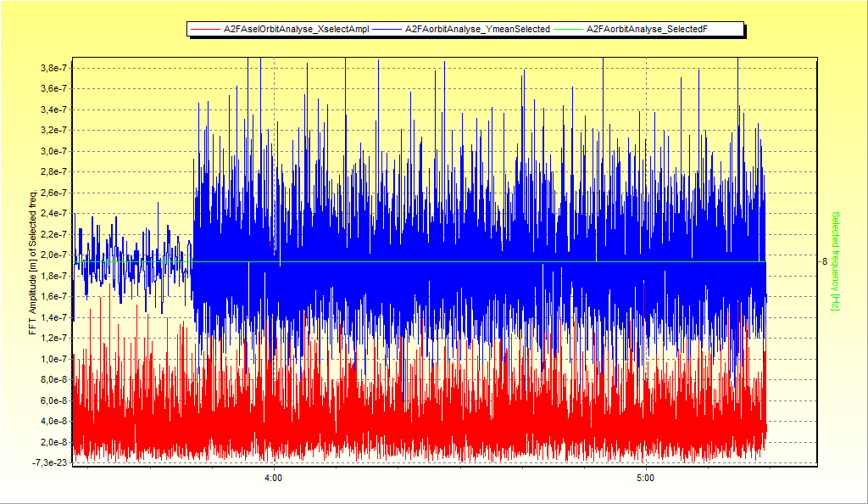Toggle the A2FAorbitAnalyse_SelectedF legend entry
The height and width of the screenshot is (504, 868).
click(x=648, y=30)
